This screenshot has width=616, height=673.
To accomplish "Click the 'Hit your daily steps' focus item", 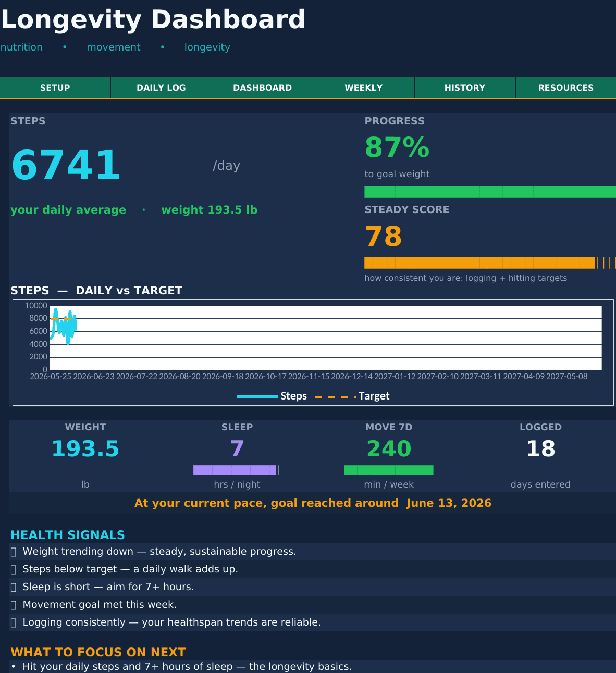I will click(x=313, y=666).
